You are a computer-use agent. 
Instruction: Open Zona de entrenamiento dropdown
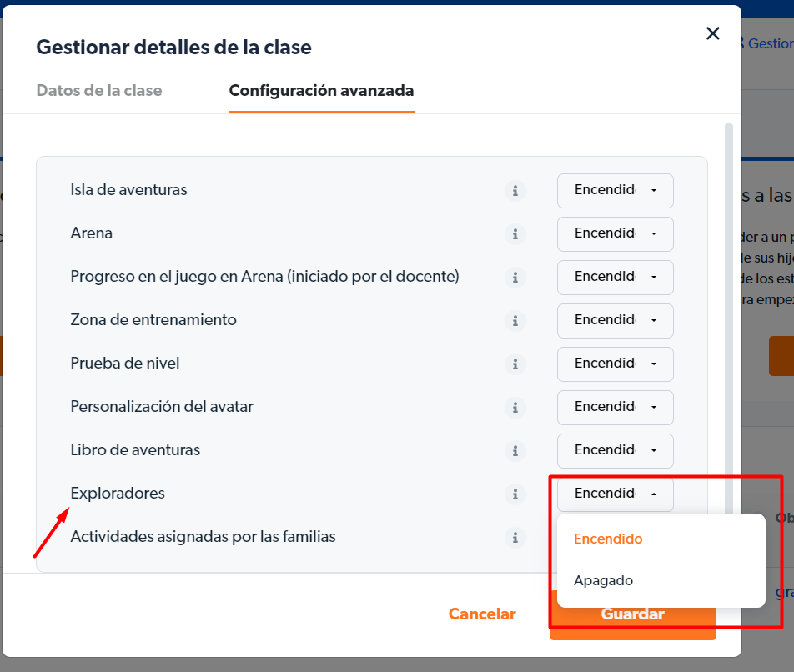[615, 321]
